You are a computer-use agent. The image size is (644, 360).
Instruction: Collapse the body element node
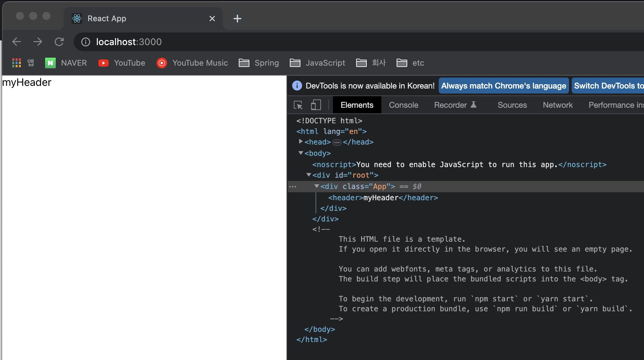tap(301, 153)
